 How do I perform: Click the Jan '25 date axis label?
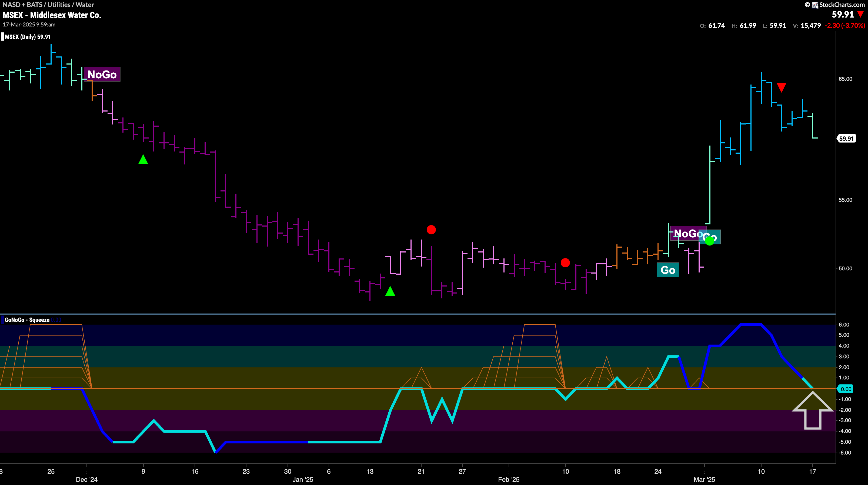(303, 480)
